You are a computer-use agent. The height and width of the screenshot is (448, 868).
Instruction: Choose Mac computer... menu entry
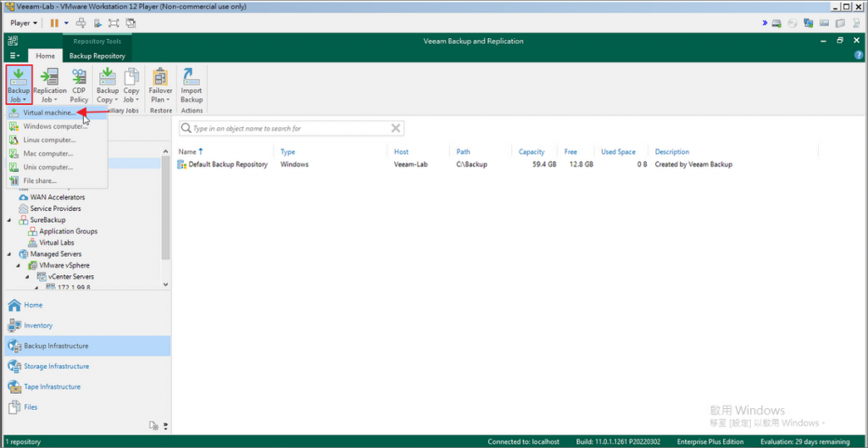tap(57, 154)
